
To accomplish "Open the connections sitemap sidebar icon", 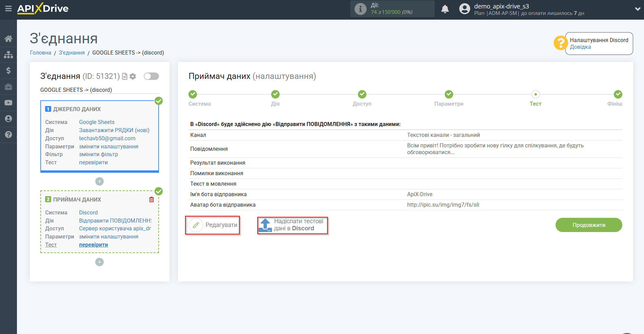I will (8, 55).
